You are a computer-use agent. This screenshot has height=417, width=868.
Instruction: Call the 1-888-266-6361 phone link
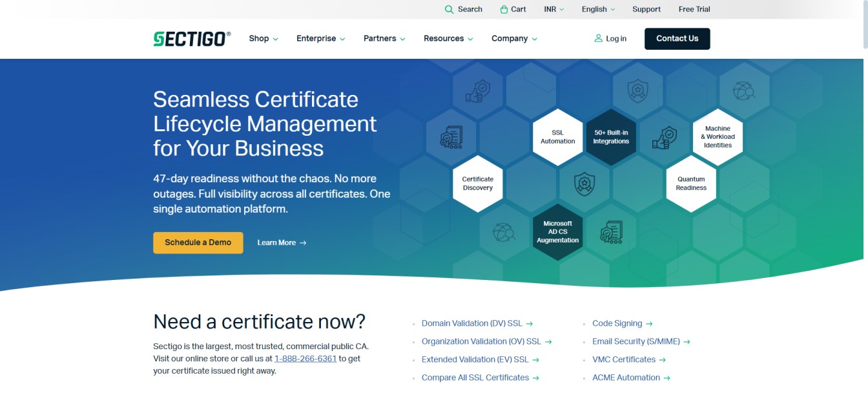pyautogui.click(x=305, y=359)
